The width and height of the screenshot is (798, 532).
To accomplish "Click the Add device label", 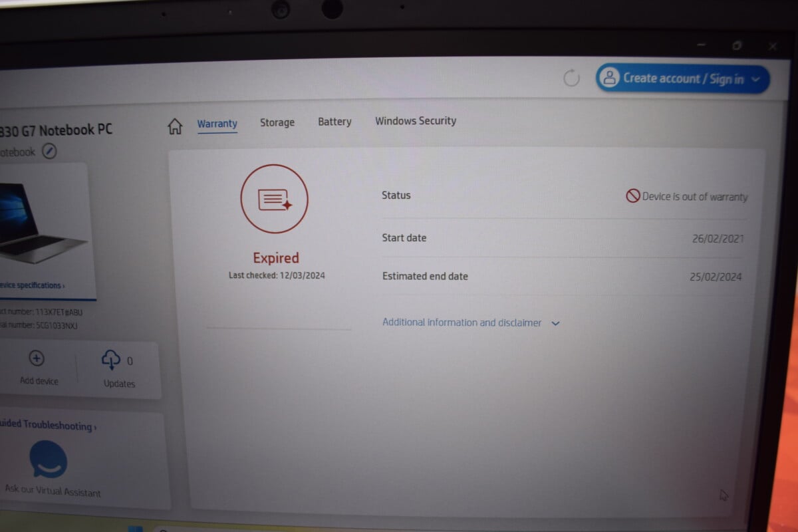I will (39, 381).
